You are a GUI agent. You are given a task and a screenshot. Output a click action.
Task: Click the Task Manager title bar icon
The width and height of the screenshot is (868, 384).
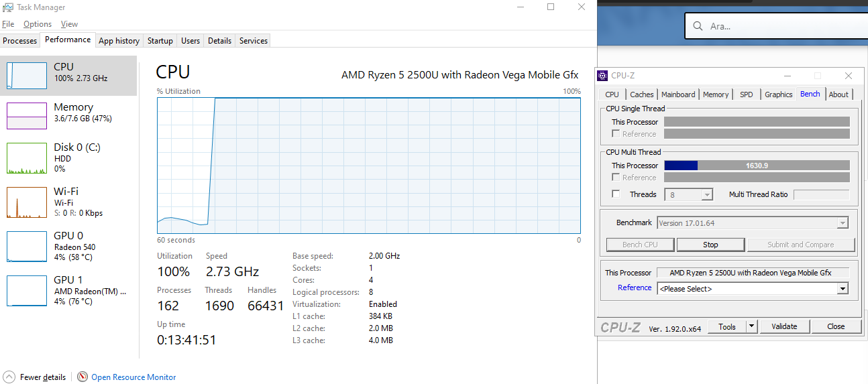[8, 7]
